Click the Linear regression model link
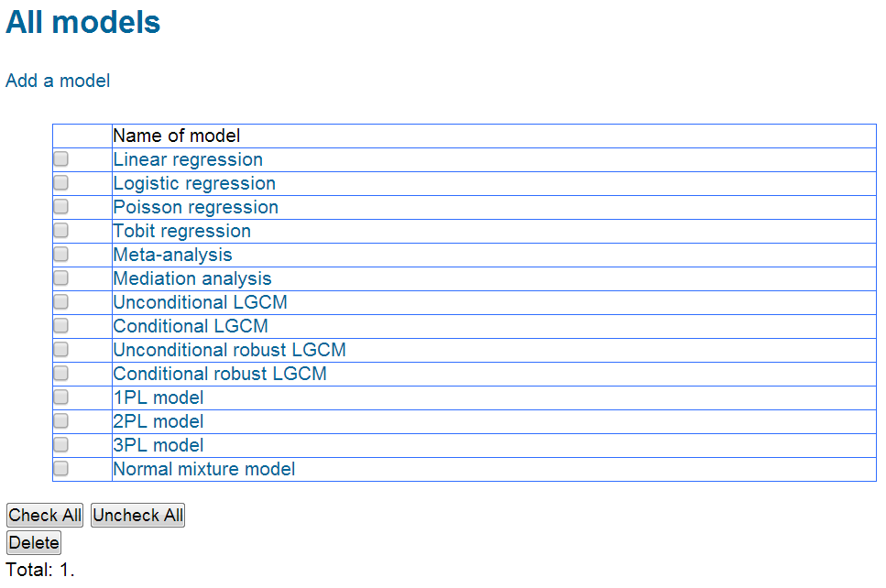The image size is (886, 588). [188, 159]
